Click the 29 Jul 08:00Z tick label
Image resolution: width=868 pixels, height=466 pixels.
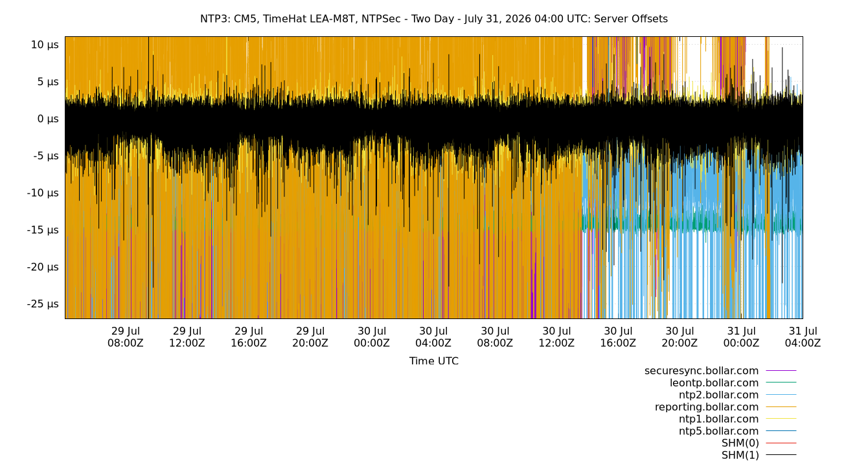coord(126,337)
